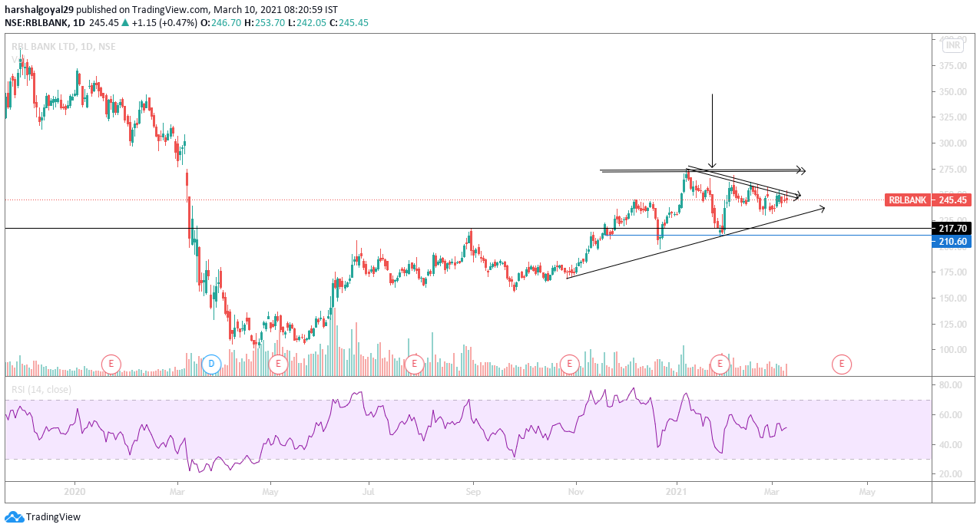Click the 20.00 RSI scale label

pos(949,474)
